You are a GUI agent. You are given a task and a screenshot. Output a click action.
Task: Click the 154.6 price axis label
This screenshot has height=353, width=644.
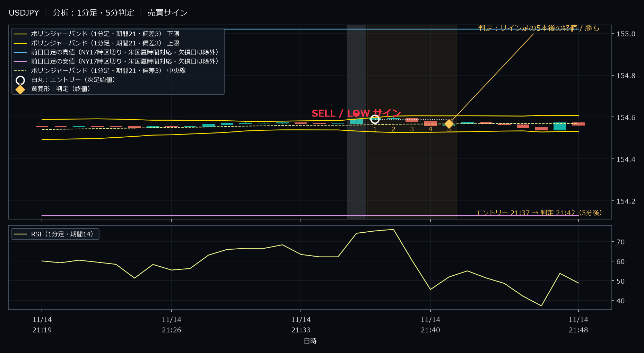pyautogui.click(x=626, y=118)
